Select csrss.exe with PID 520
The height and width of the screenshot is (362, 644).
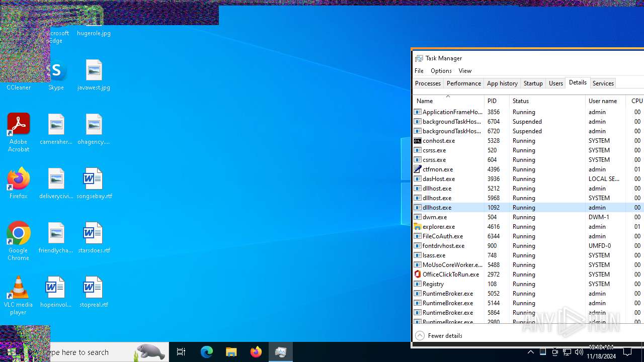tap(528, 150)
